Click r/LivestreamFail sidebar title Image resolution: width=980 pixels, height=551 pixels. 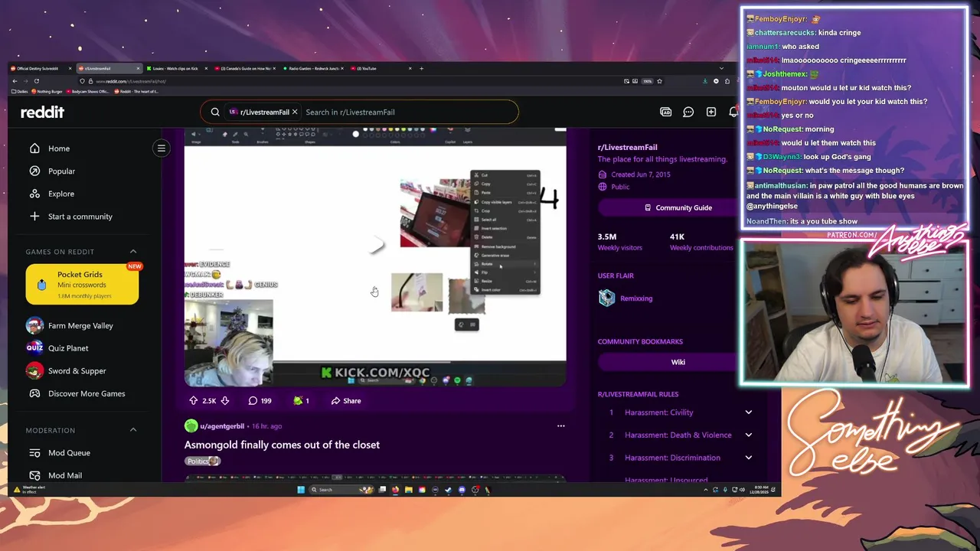627,147
